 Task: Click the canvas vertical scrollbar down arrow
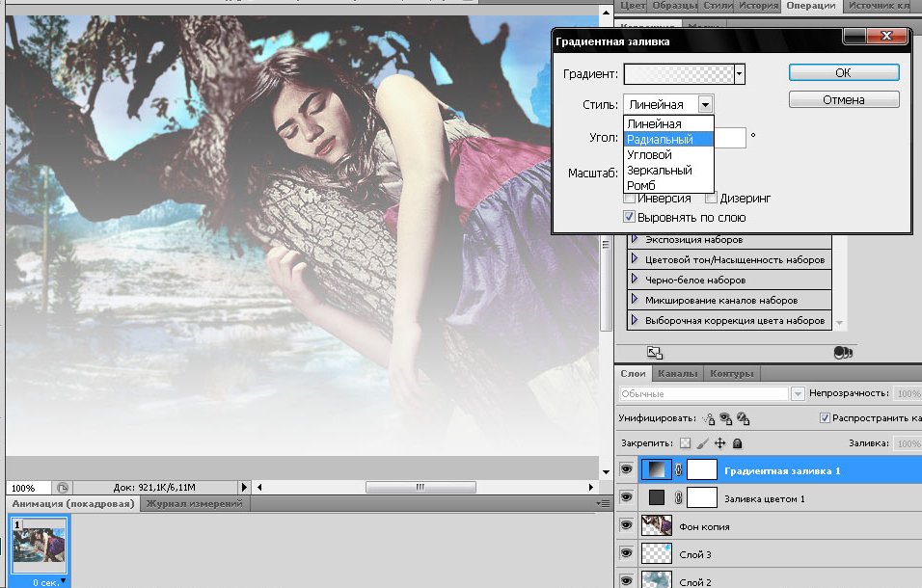pos(606,471)
